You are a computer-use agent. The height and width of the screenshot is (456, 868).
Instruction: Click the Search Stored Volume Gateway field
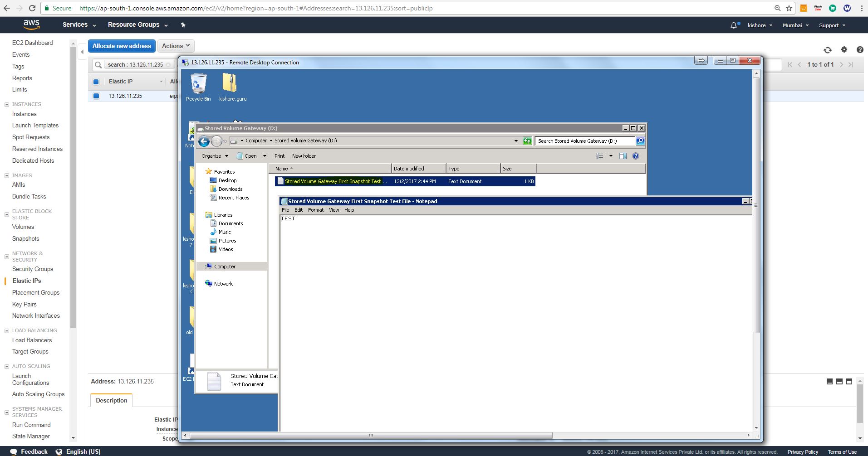click(x=584, y=141)
